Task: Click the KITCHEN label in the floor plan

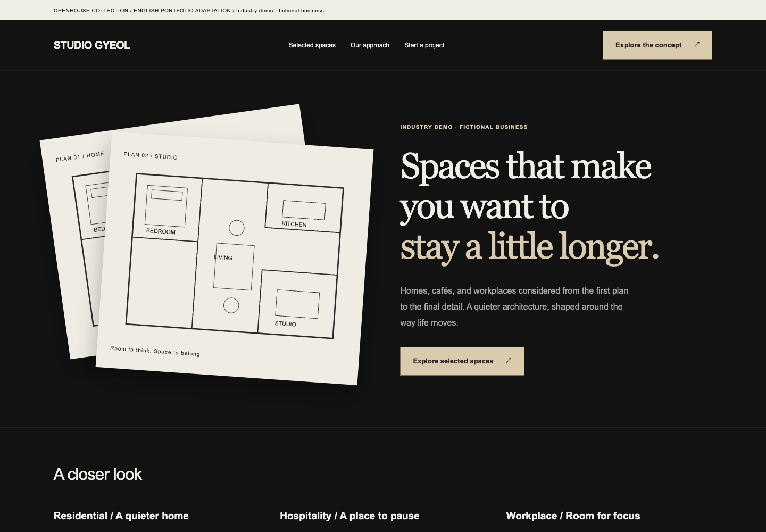Action: pyautogui.click(x=294, y=225)
